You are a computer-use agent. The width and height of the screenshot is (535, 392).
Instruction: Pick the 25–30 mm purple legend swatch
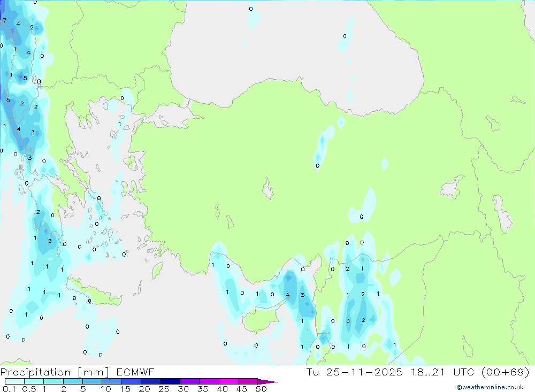point(170,381)
